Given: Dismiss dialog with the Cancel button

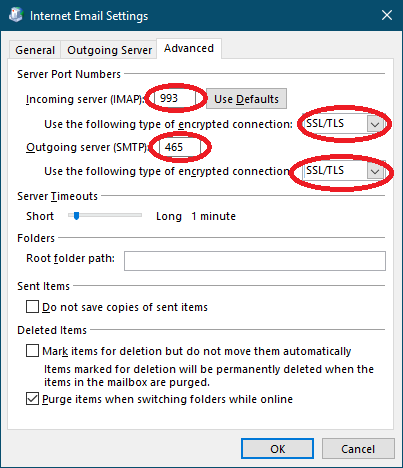Looking at the screenshot, I should [358, 449].
